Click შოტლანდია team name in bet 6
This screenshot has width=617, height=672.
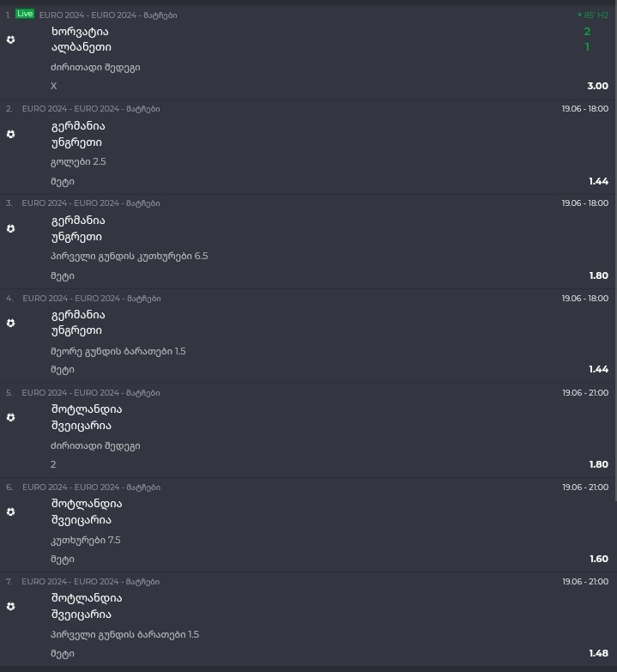point(87,504)
